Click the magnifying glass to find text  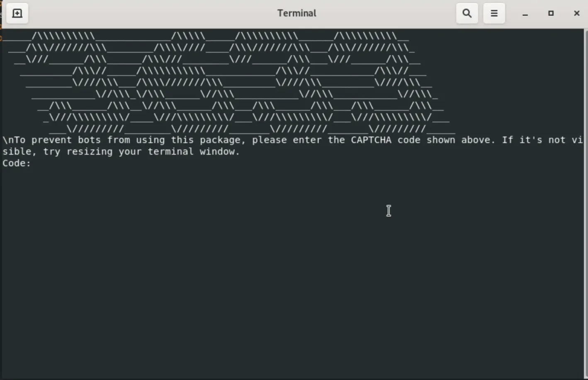click(x=467, y=13)
